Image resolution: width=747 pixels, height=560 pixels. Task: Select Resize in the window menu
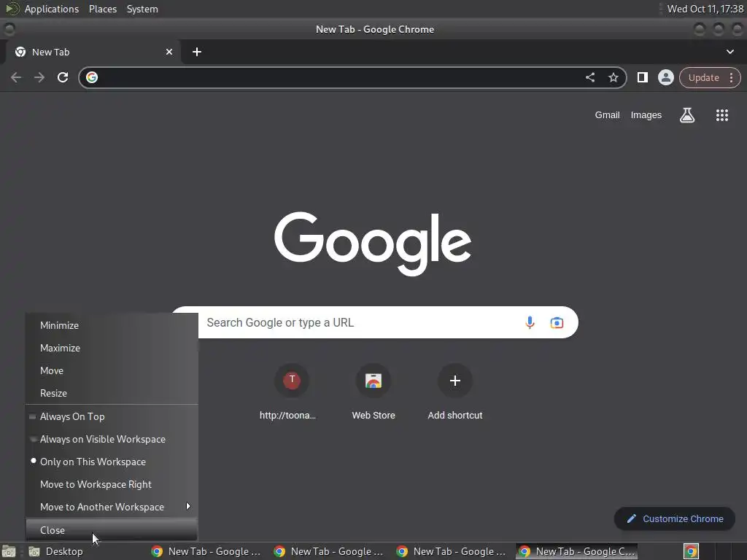[x=112, y=393]
